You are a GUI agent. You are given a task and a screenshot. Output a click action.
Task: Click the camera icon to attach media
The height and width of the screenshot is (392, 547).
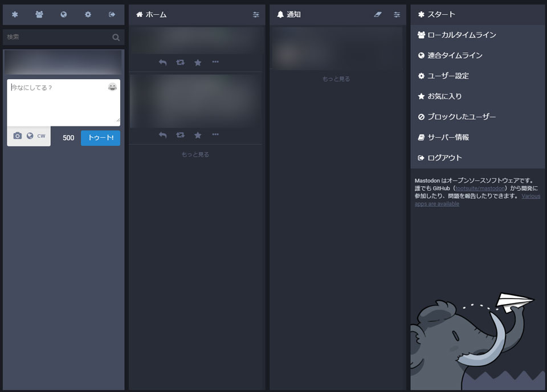pyautogui.click(x=17, y=136)
